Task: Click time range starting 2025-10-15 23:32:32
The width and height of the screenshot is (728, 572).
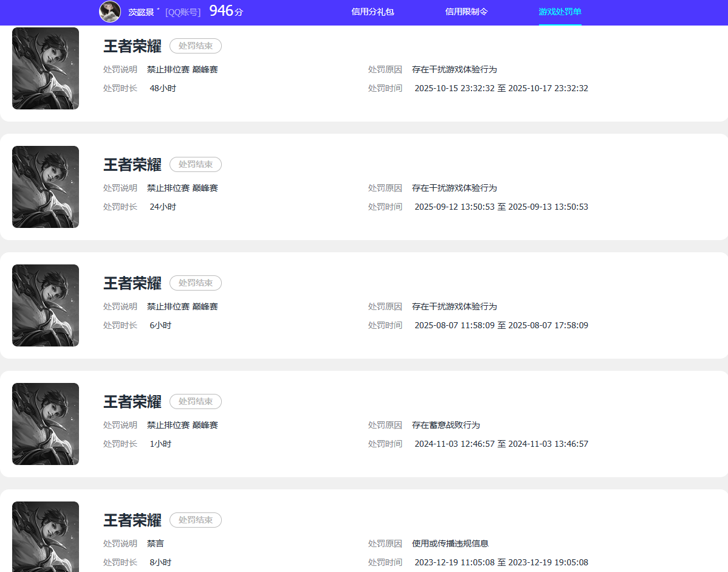Action: 501,88
